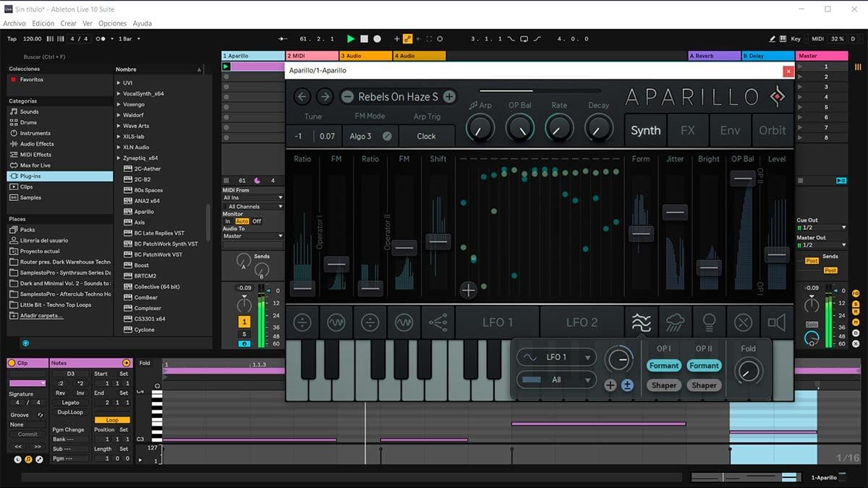
Task: Launch the clip in the 1 Aparillo track
Action: (x=226, y=67)
